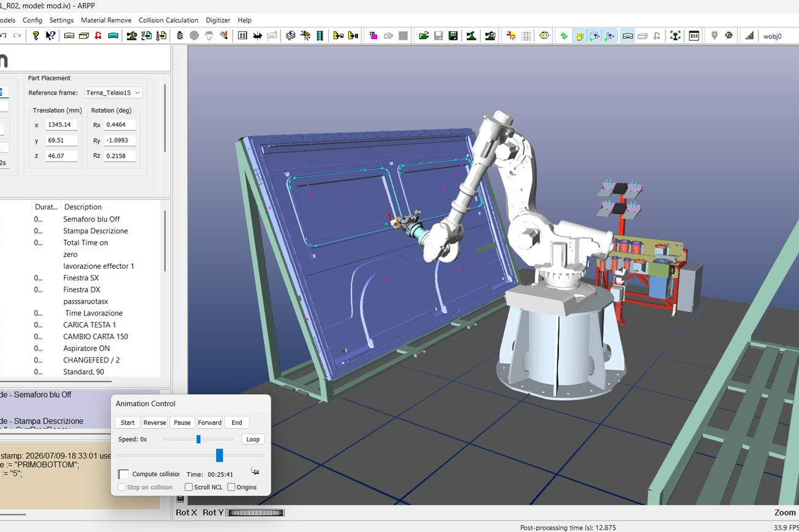Open the Digitizer menu
Image resolution: width=799 pixels, height=532 pixels.
point(218,20)
